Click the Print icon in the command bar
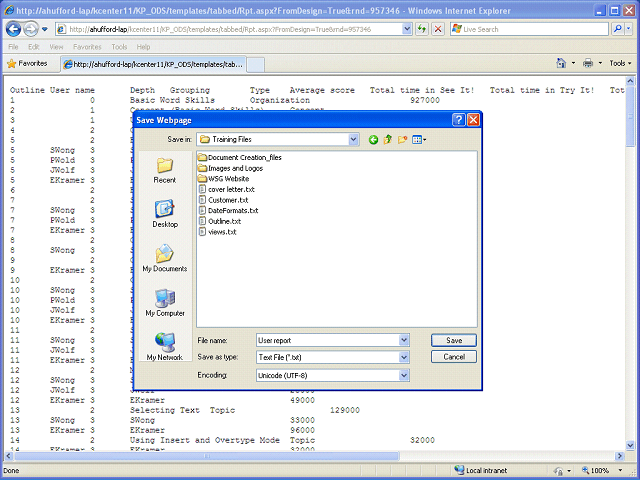The image size is (640, 480). (588, 63)
